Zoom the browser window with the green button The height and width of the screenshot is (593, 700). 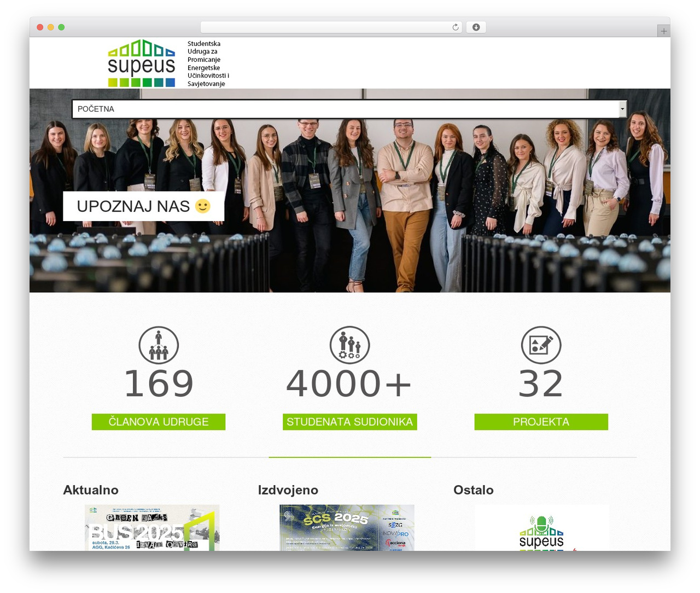61,27
